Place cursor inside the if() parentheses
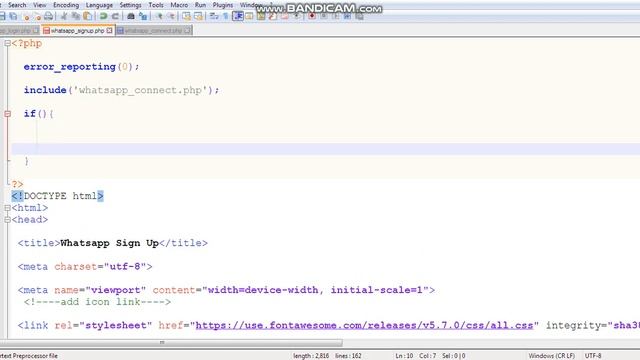Screen dimensions: 640x360 tap(42, 114)
